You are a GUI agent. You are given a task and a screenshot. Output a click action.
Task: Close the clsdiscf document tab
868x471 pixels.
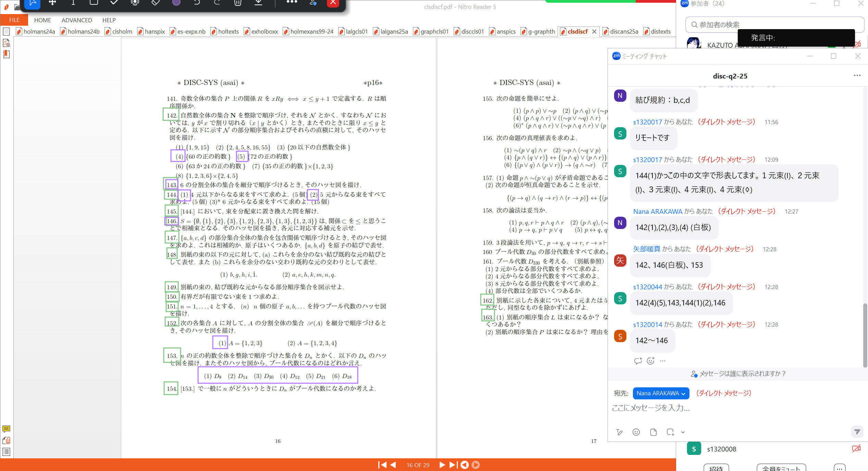(594, 32)
